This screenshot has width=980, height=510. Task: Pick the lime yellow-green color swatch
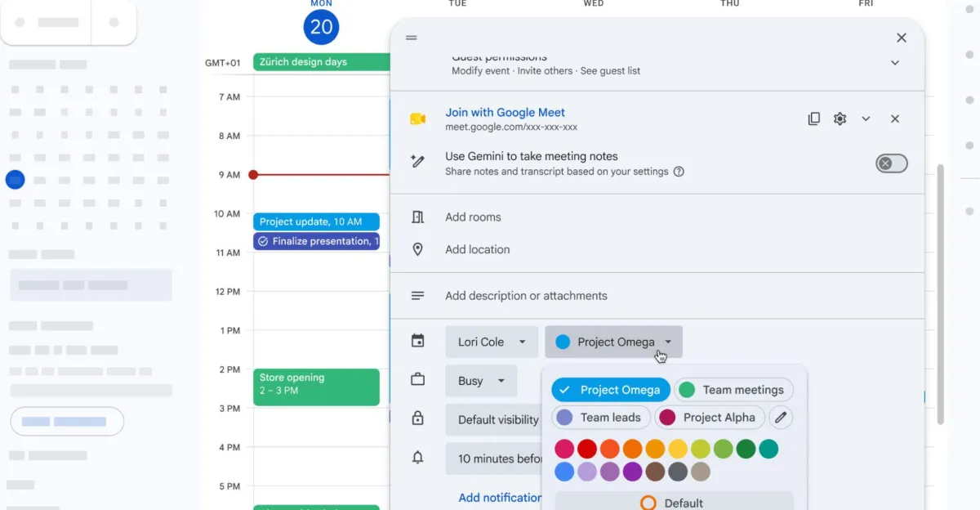tap(701, 449)
